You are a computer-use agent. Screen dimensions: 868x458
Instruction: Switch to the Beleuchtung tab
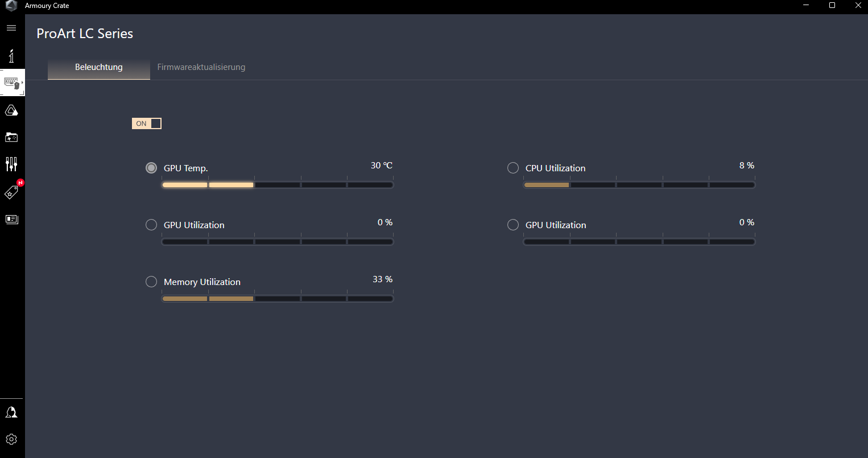pos(99,67)
